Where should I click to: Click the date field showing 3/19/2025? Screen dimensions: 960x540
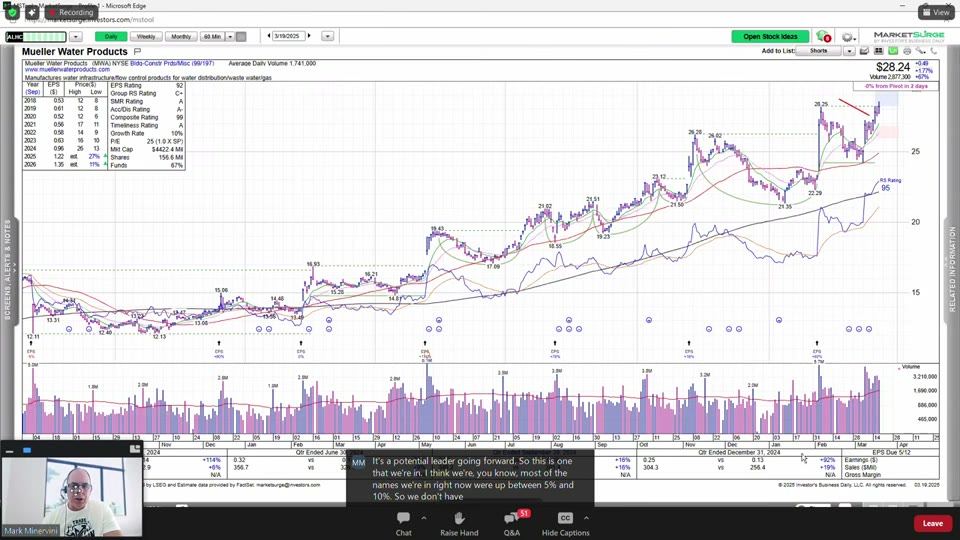click(x=288, y=36)
